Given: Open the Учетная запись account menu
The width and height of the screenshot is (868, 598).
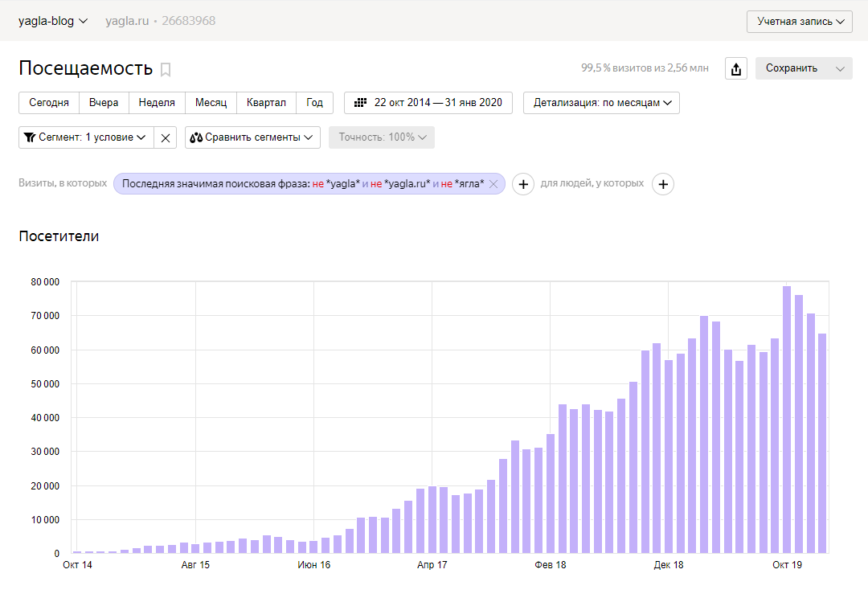Looking at the screenshot, I should (x=799, y=22).
